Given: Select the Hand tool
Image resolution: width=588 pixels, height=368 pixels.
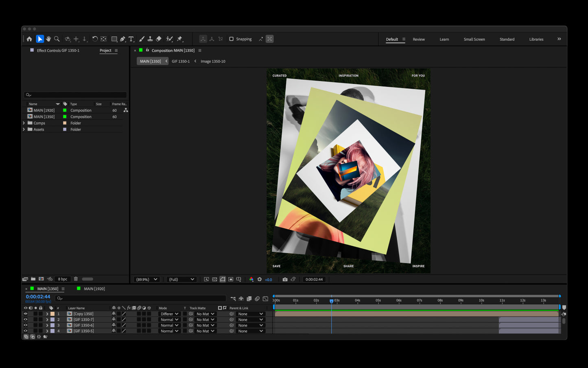Looking at the screenshot, I should 48,39.
